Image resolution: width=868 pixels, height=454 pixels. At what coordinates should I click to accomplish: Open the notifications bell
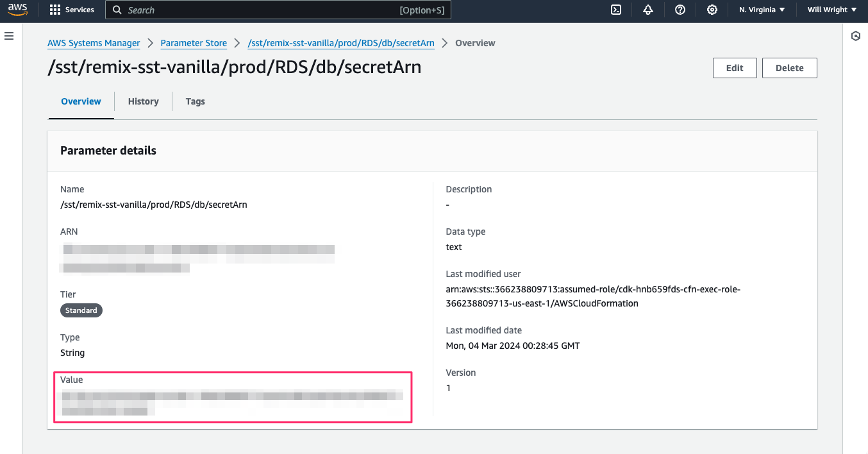point(647,10)
